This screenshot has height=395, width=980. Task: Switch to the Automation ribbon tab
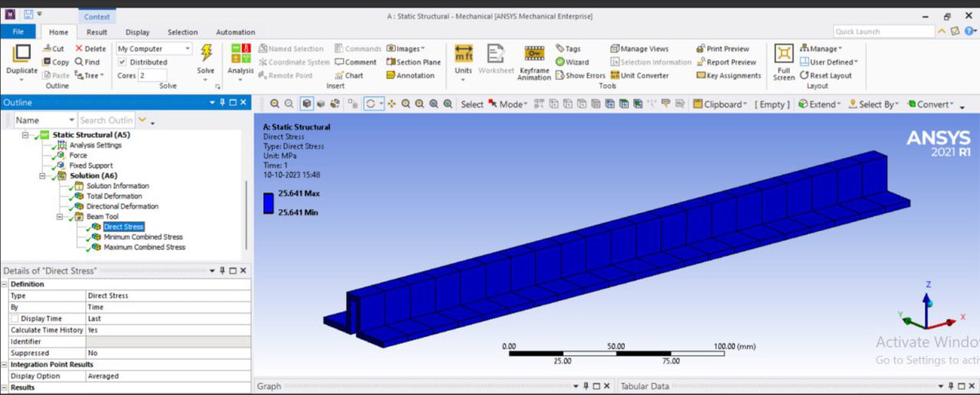[234, 32]
